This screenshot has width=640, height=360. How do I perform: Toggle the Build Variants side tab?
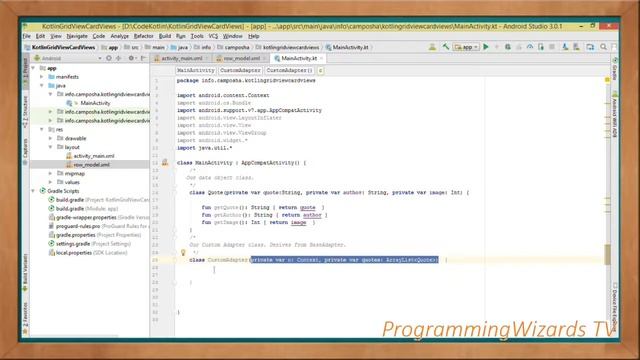[26, 272]
